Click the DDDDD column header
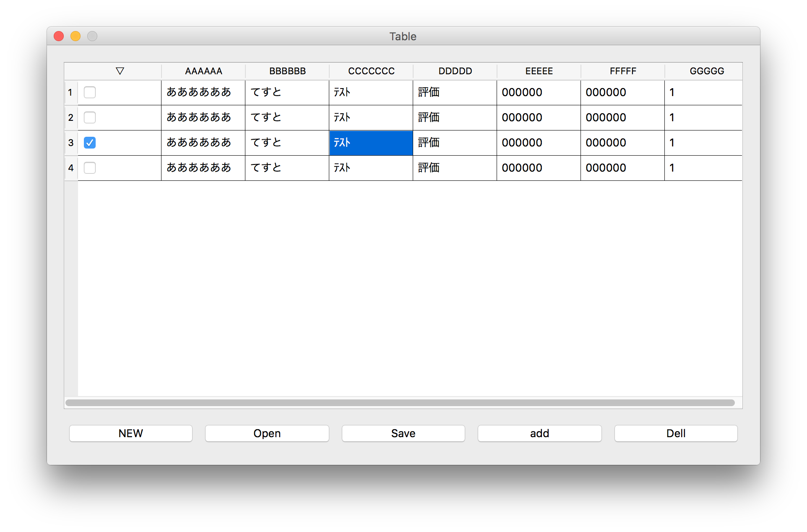Viewport: 807px width, 532px height. point(455,71)
